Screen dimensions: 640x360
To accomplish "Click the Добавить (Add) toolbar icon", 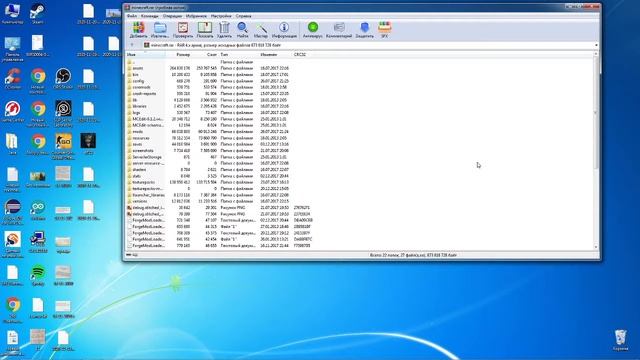I will point(138,30).
